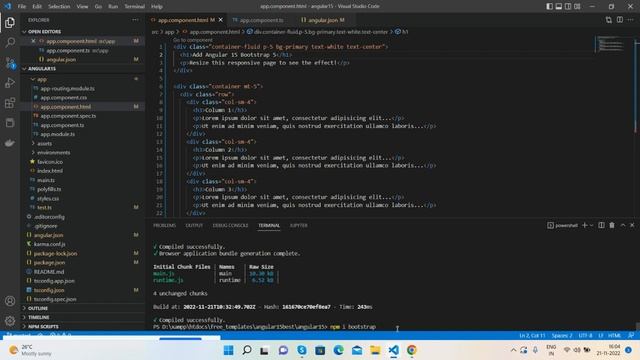Open the Extensions view
Viewport: 640px width, 360px height.
click(10, 103)
